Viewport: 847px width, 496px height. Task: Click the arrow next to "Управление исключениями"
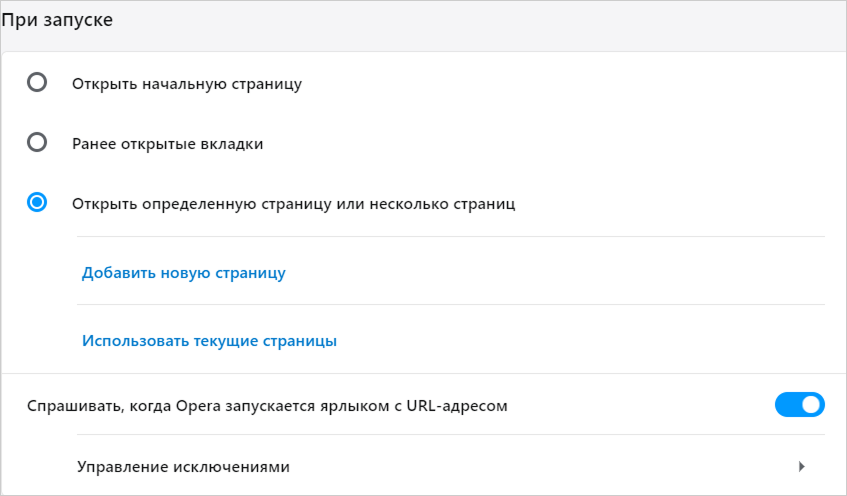[x=800, y=466]
